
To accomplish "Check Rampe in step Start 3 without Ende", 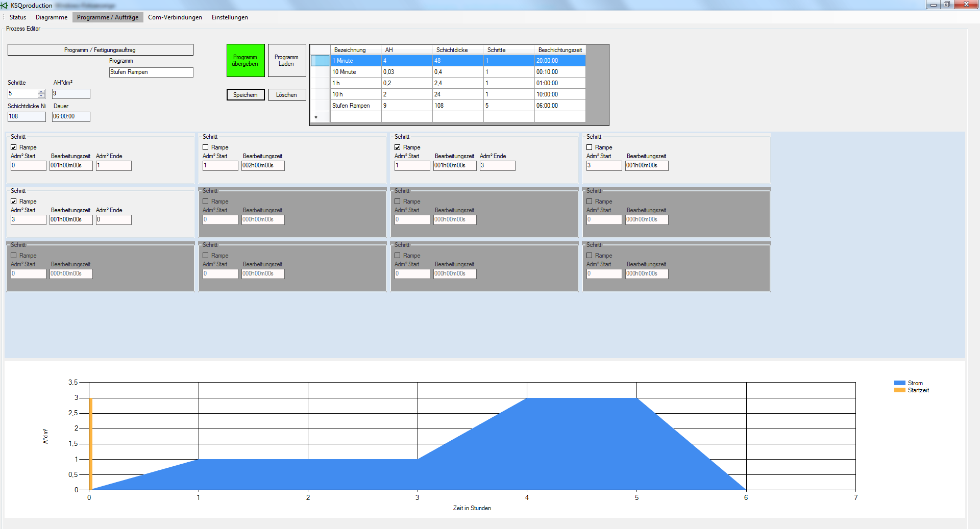I will [590, 147].
